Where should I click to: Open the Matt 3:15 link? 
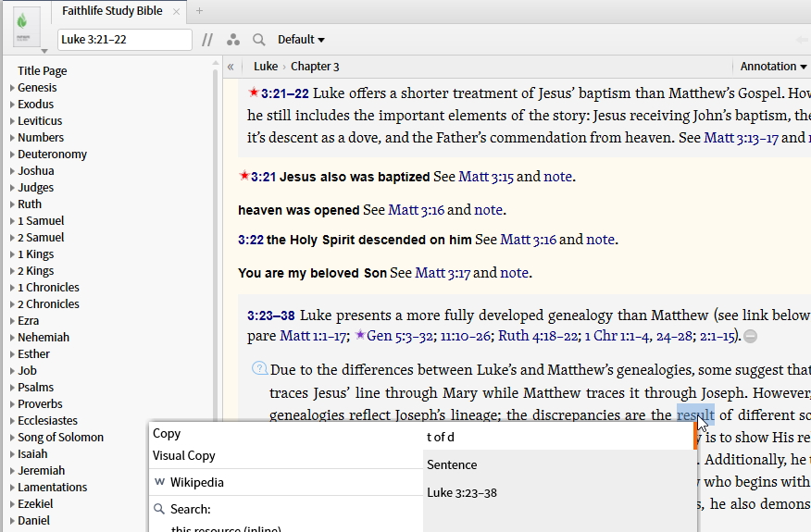(x=486, y=177)
